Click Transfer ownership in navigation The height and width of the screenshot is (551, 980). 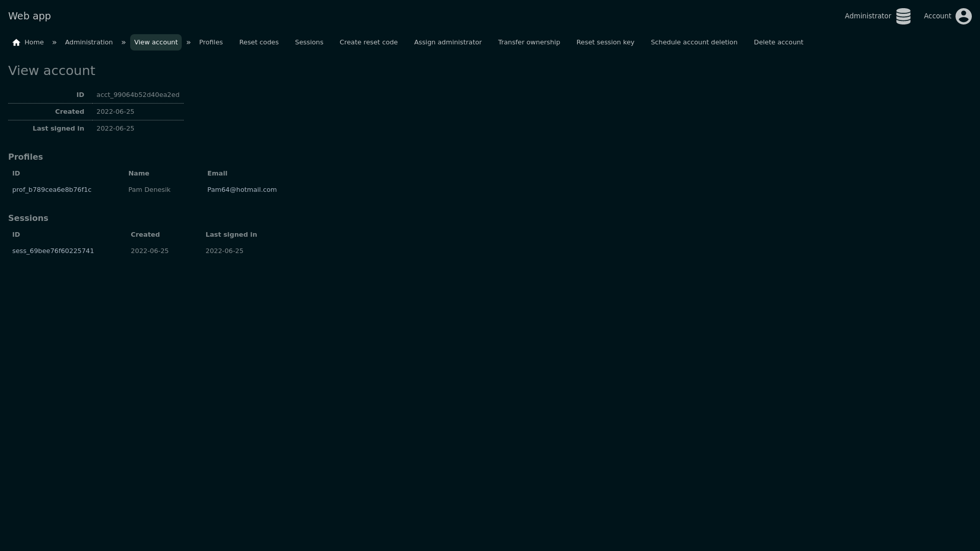[529, 42]
